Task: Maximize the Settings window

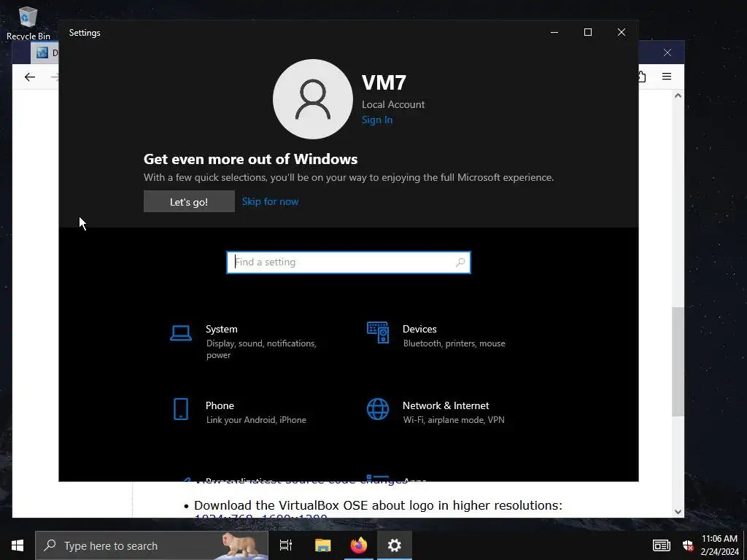Action: point(588,32)
